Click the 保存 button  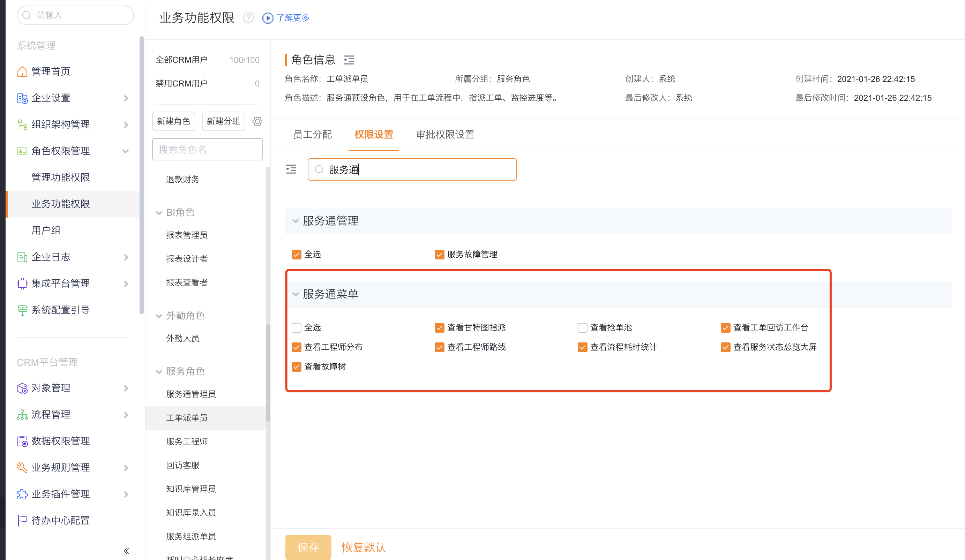[x=308, y=547]
